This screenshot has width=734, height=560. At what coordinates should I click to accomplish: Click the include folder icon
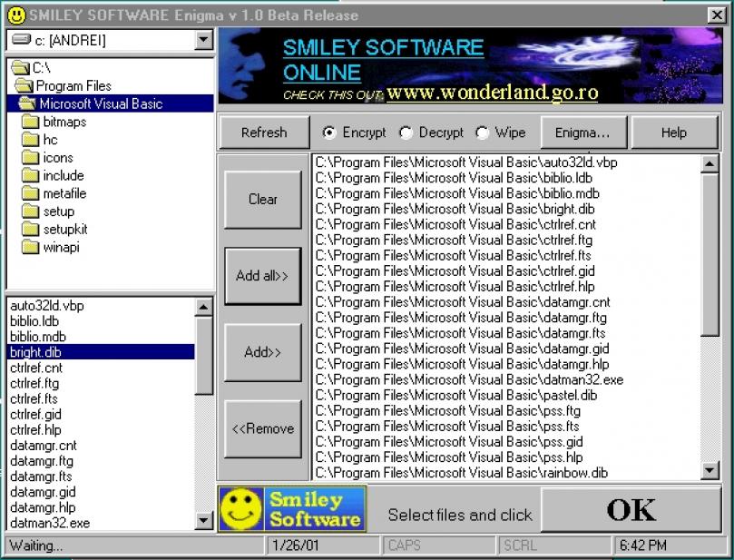(31, 175)
